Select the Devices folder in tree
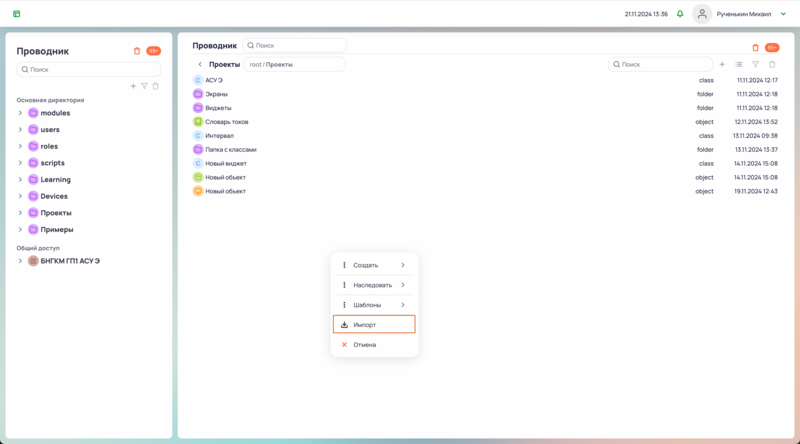800x444 pixels. [x=54, y=196]
